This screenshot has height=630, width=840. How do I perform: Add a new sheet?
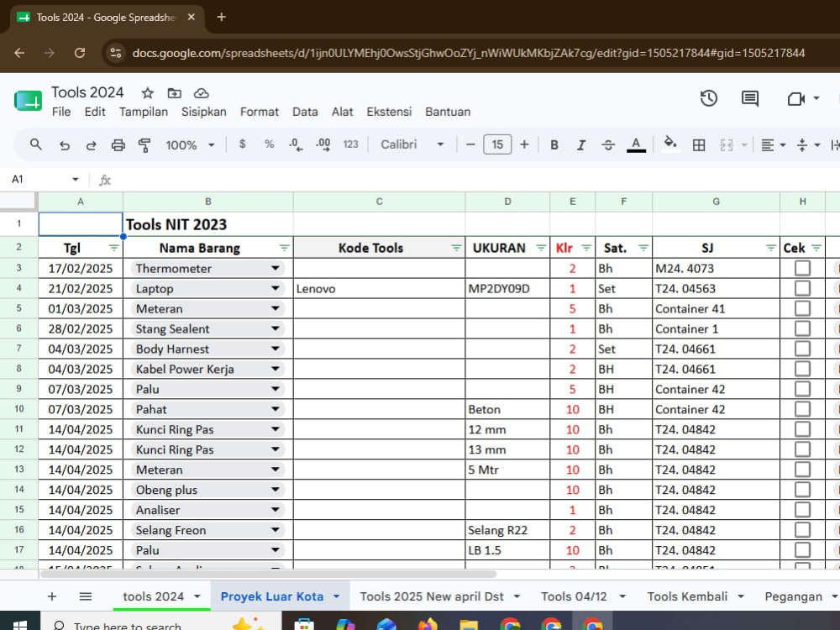52,596
